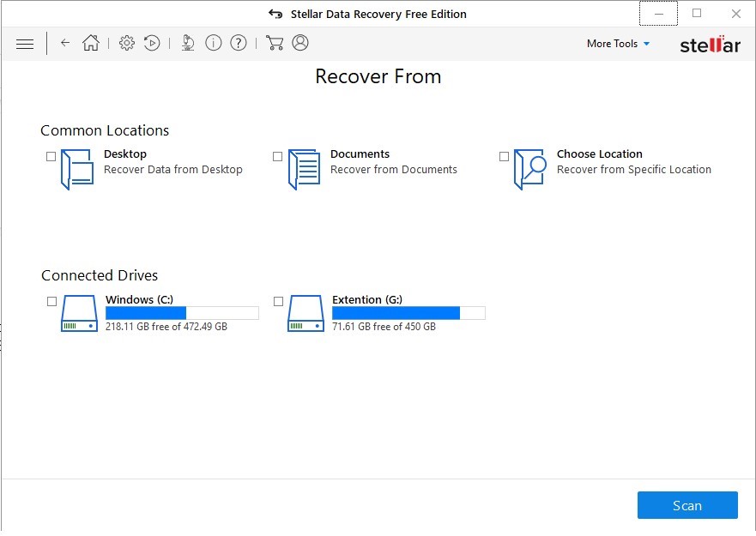Click the information icon
Image resolution: width=756 pixels, height=536 pixels.
213,43
